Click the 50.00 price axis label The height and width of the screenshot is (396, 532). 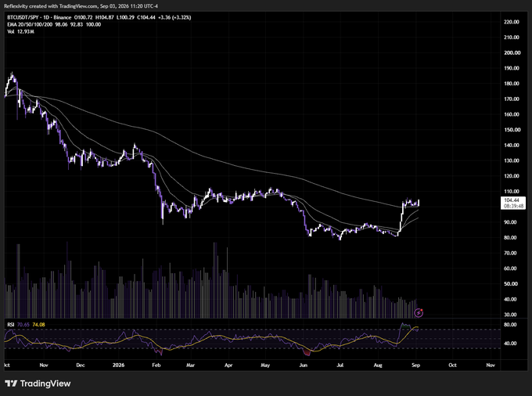tap(511, 283)
